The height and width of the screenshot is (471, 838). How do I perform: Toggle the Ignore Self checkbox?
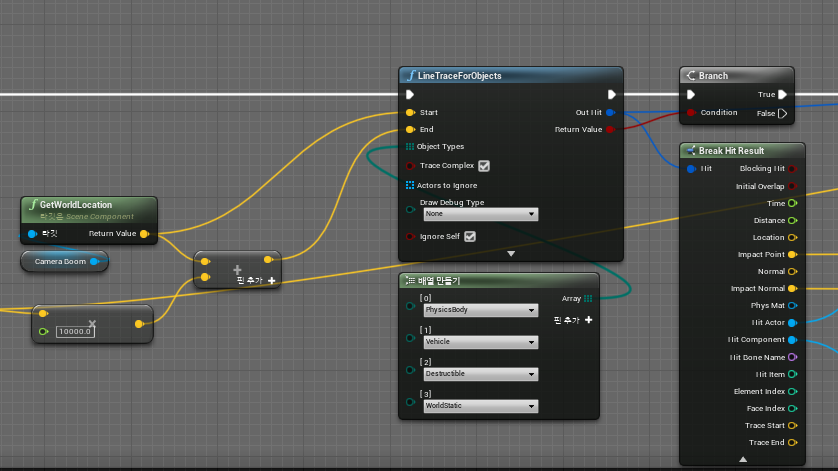coord(470,236)
